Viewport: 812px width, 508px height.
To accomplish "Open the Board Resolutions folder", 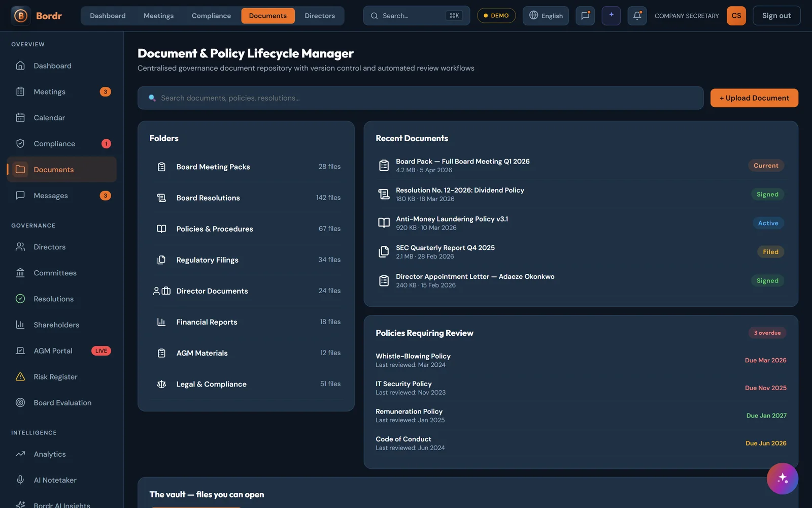I will (x=246, y=198).
